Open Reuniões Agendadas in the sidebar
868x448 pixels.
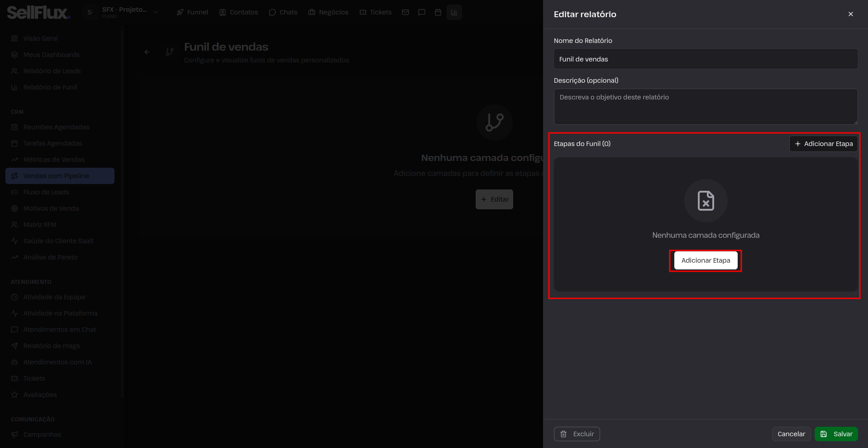60,127
